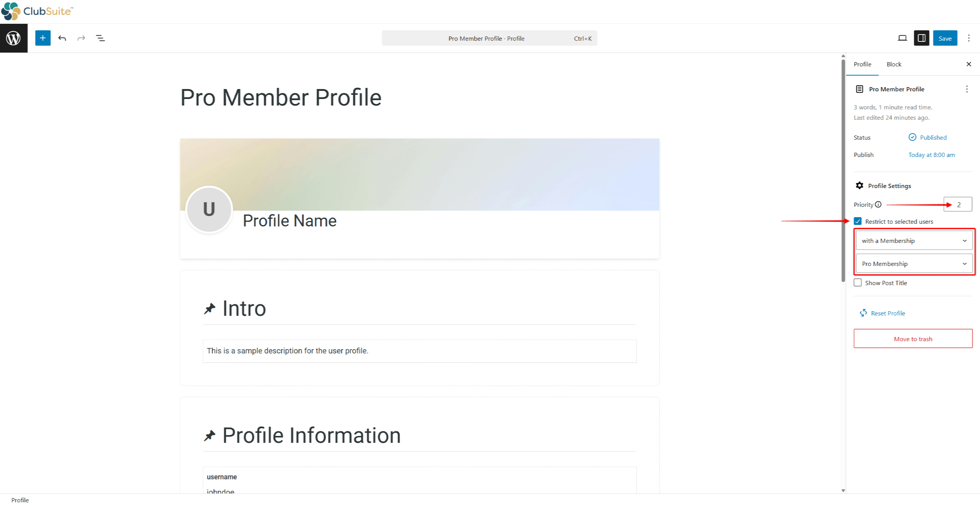
Task: Undo the last change
Action: 62,38
